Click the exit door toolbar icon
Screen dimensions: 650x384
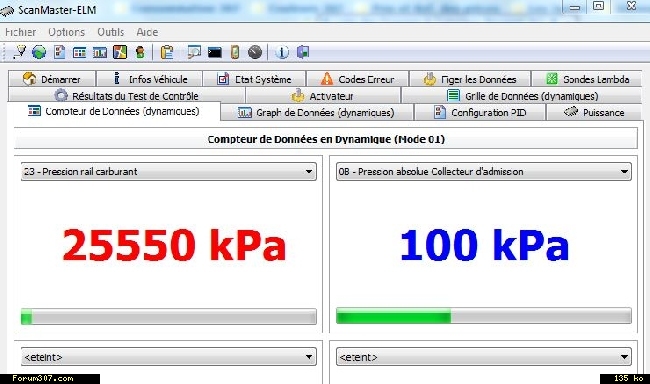point(303,52)
